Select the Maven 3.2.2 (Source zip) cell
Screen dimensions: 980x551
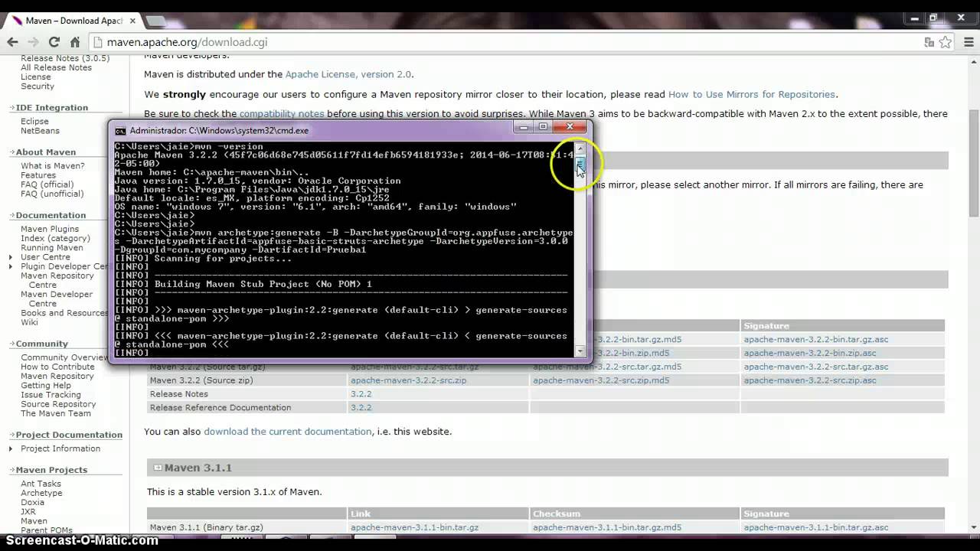[247, 380]
